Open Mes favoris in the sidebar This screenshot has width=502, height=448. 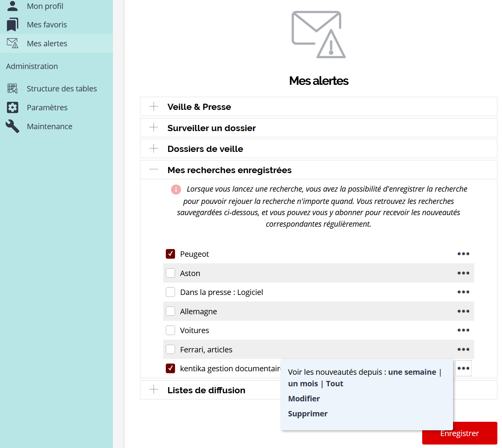pos(47,25)
